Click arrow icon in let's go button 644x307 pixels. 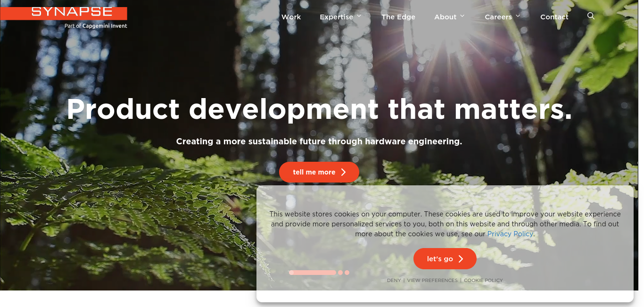461,259
